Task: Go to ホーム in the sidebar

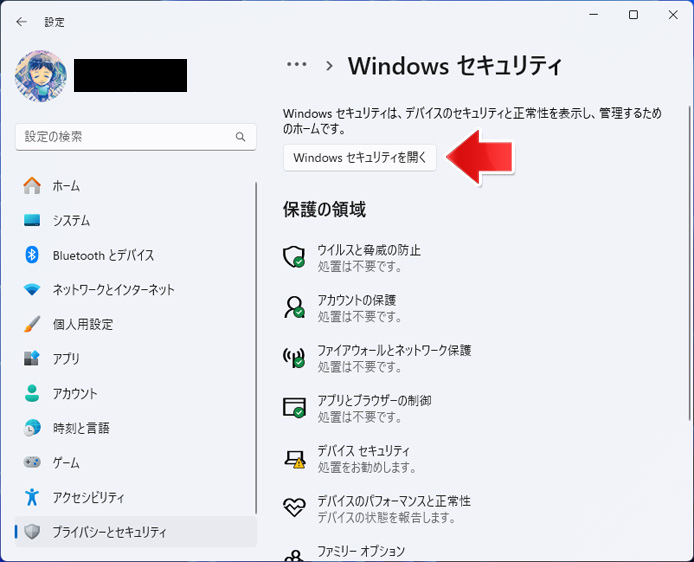Action: 66,186
